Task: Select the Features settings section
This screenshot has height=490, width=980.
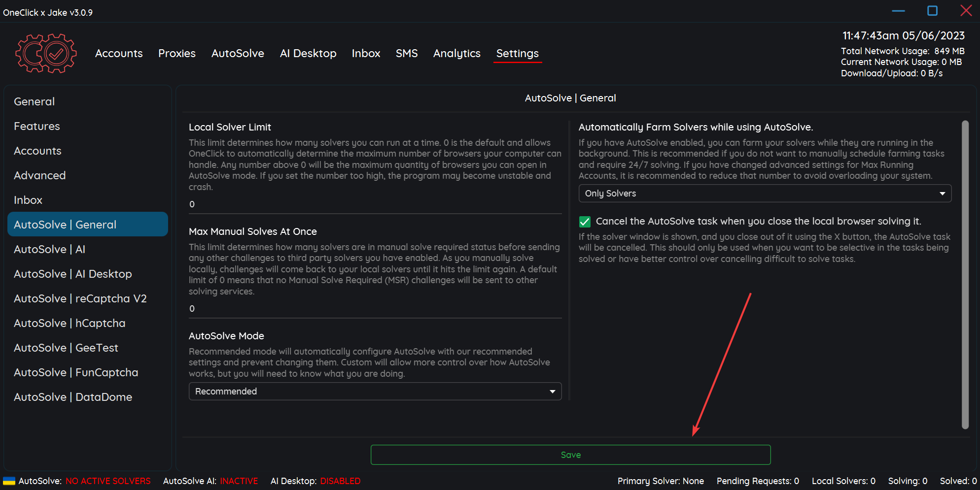Action: pyautogui.click(x=37, y=126)
